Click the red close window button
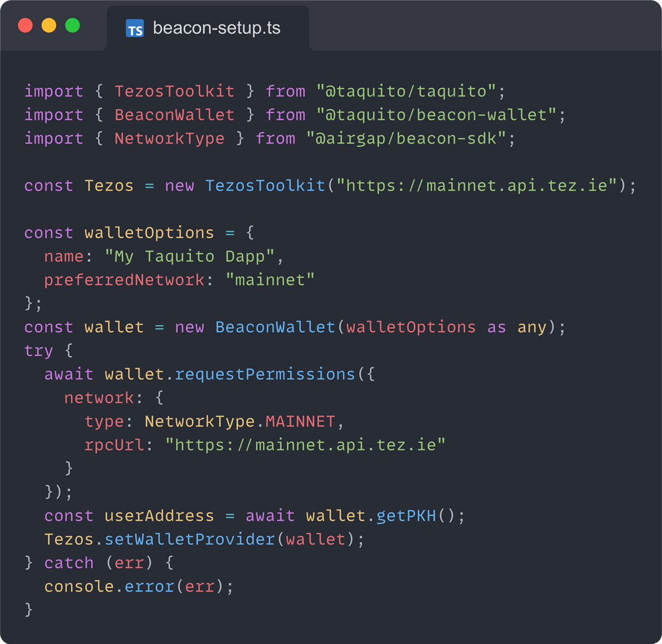The image size is (662, 644). click(25, 25)
